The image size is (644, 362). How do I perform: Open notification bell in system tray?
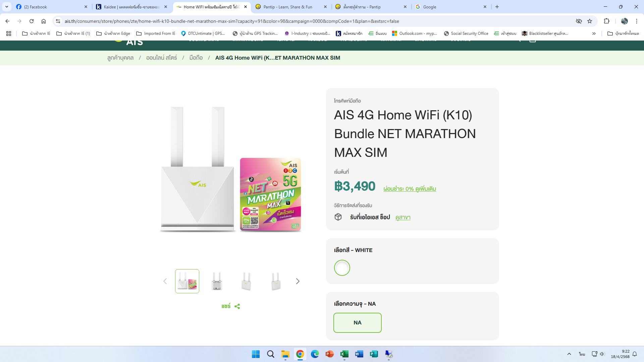coord(635,354)
